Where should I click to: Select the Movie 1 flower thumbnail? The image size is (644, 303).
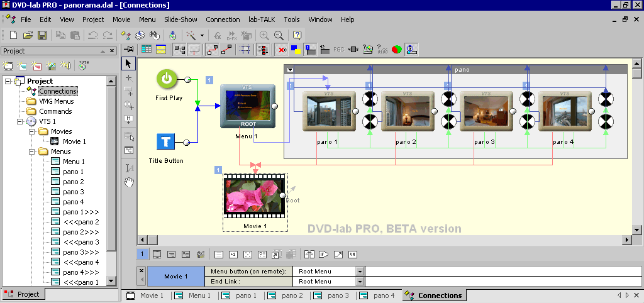255,196
